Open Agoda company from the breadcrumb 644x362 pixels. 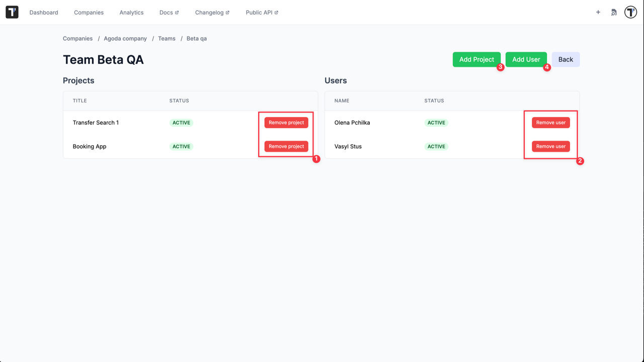click(125, 38)
